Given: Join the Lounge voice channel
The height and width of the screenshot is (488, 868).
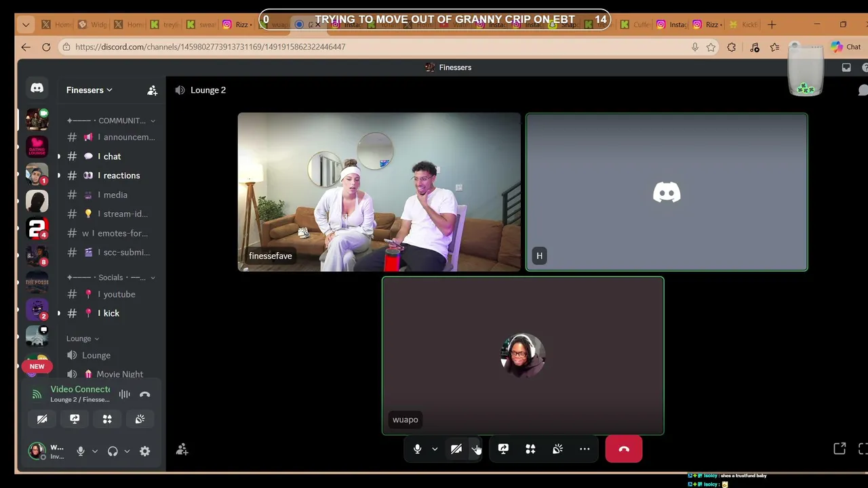Looking at the screenshot, I should 111,355.
